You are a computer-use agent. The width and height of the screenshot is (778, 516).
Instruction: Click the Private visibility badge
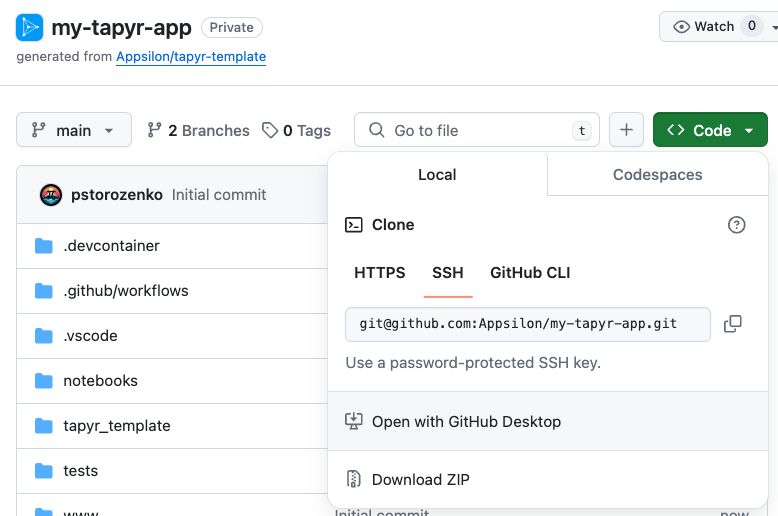(x=232, y=27)
